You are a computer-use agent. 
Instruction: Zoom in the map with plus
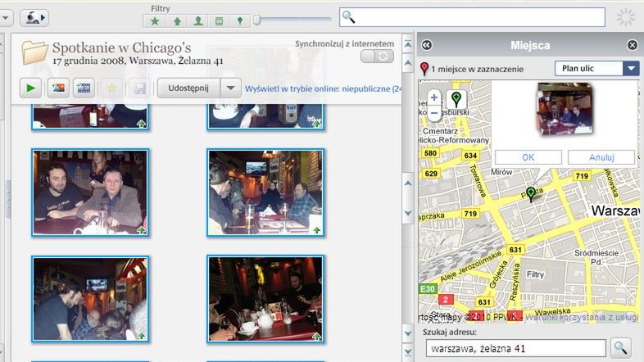click(x=434, y=97)
